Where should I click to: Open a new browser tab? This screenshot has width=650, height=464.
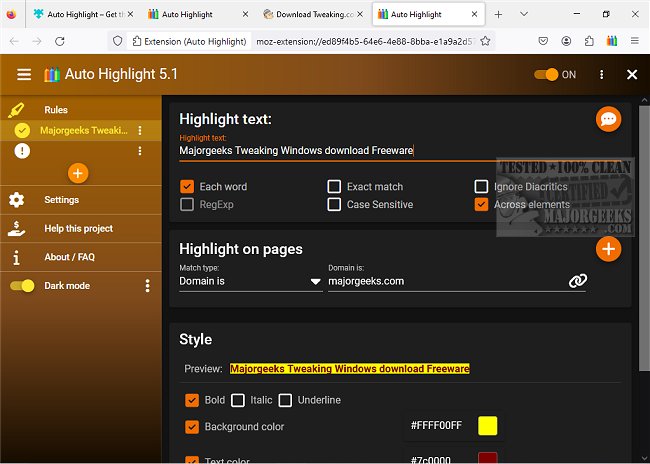(x=498, y=15)
